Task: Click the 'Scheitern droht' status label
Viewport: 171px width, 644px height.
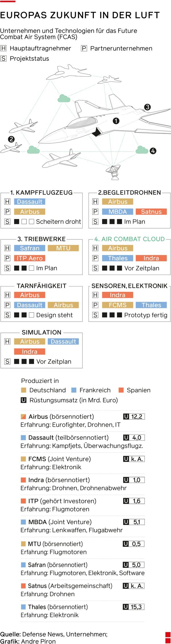Action: [x=58, y=222]
